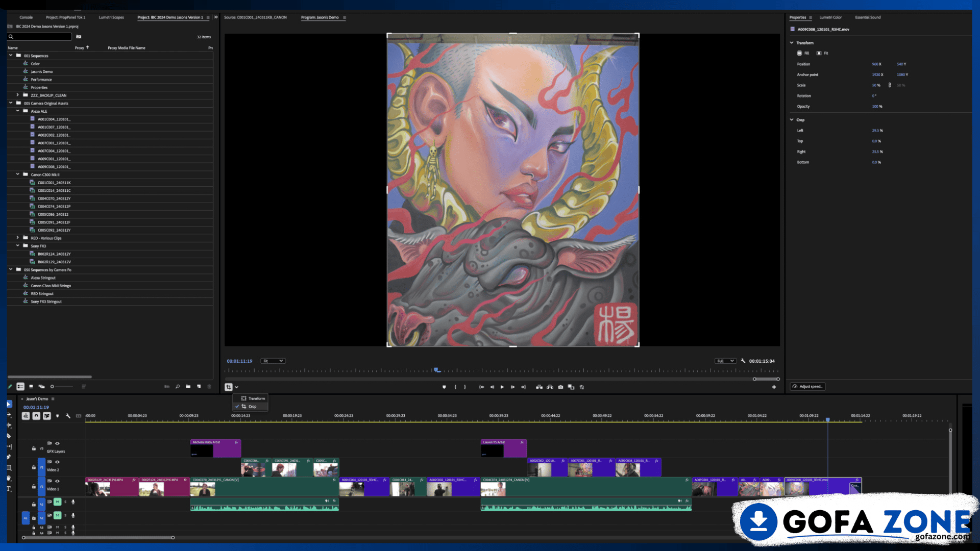Switch to the Console tab
The width and height of the screenshot is (980, 551).
[26, 17]
